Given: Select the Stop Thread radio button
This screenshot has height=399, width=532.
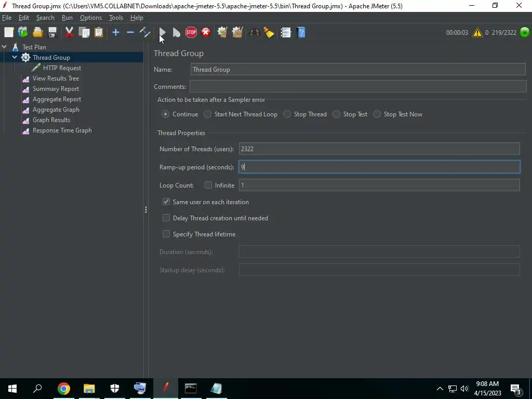Looking at the screenshot, I should (x=287, y=114).
